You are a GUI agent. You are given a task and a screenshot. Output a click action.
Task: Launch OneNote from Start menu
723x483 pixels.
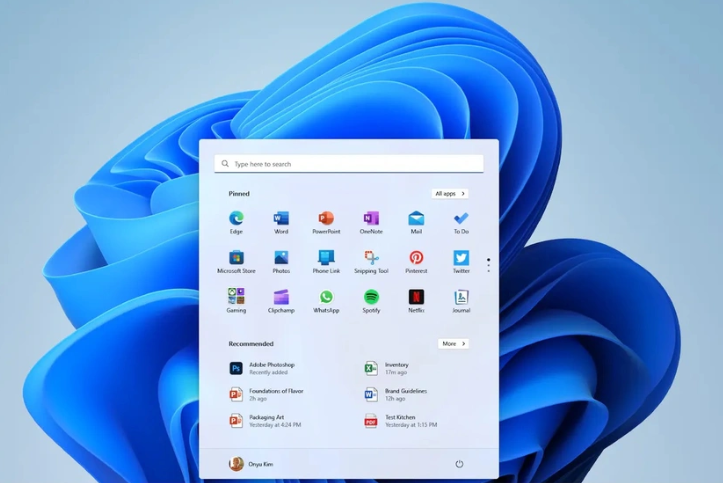[x=371, y=219]
